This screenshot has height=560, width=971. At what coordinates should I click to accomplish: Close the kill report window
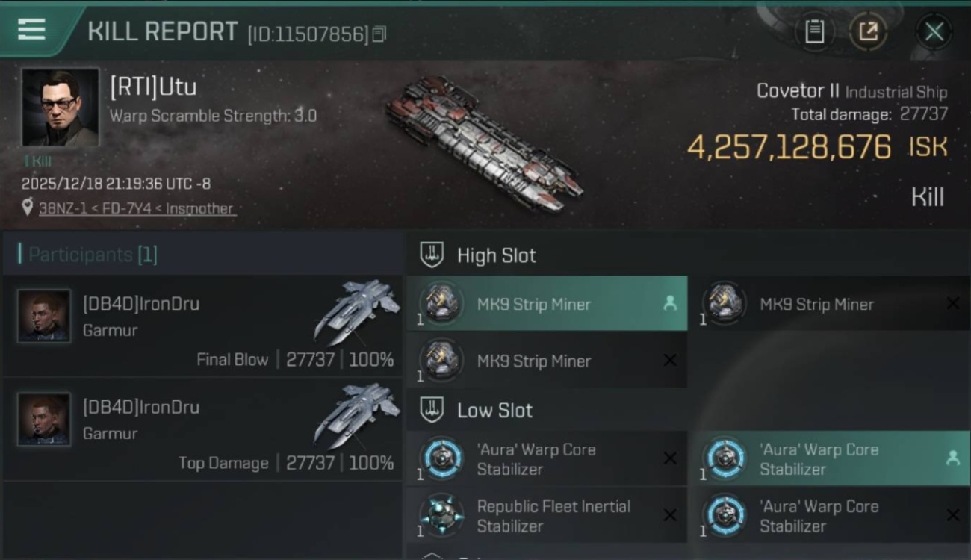934,31
